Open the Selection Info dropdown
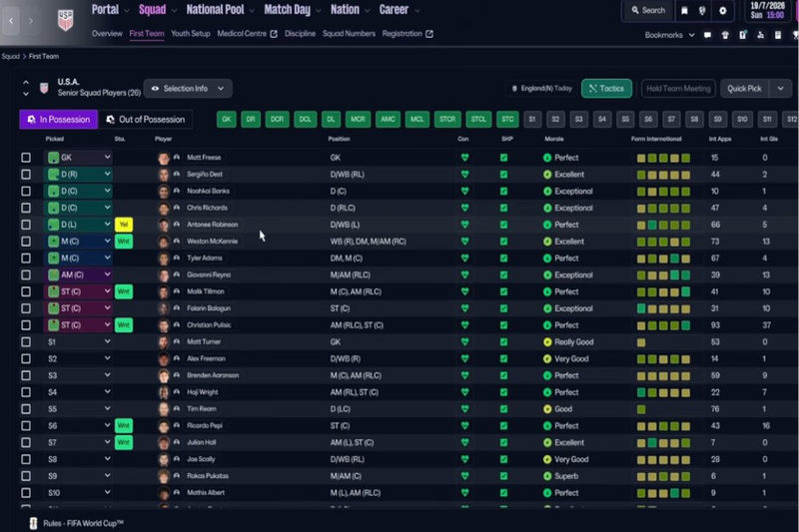This screenshot has height=532, width=799. click(188, 89)
